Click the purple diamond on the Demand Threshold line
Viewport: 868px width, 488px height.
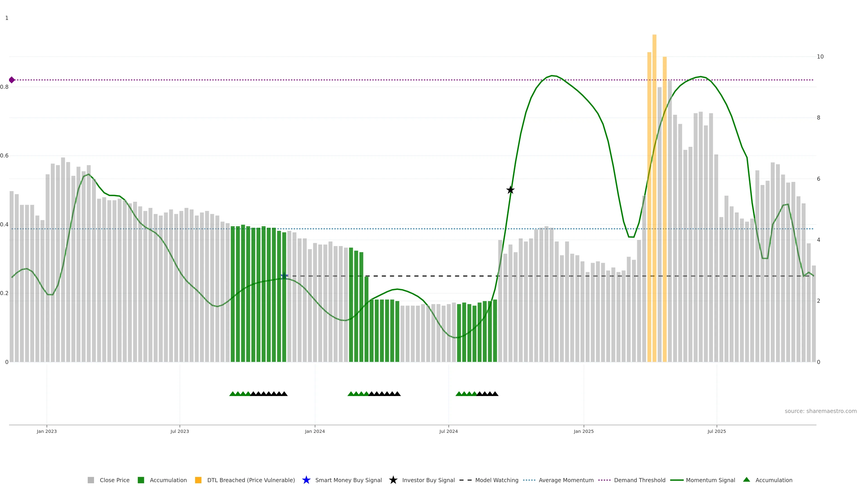(x=12, y=80)
